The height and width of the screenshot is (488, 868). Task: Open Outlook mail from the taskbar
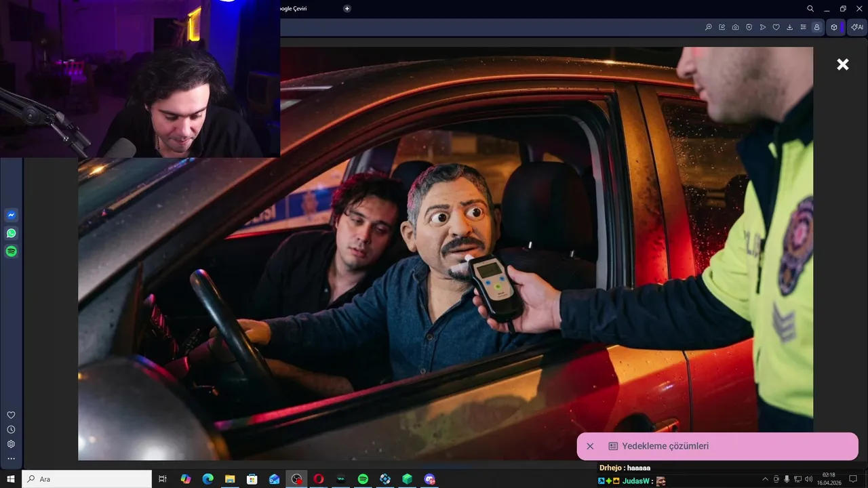(274, 479)
